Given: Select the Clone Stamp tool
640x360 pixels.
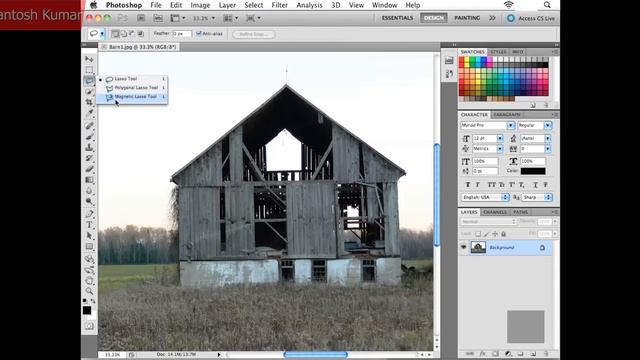Looking at the screenshot, I should click(89, 147).
